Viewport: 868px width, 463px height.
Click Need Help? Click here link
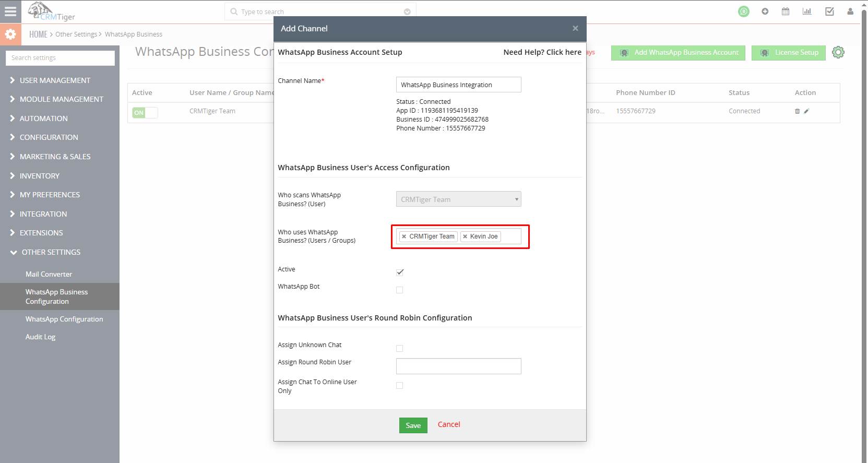coord(542,52)
